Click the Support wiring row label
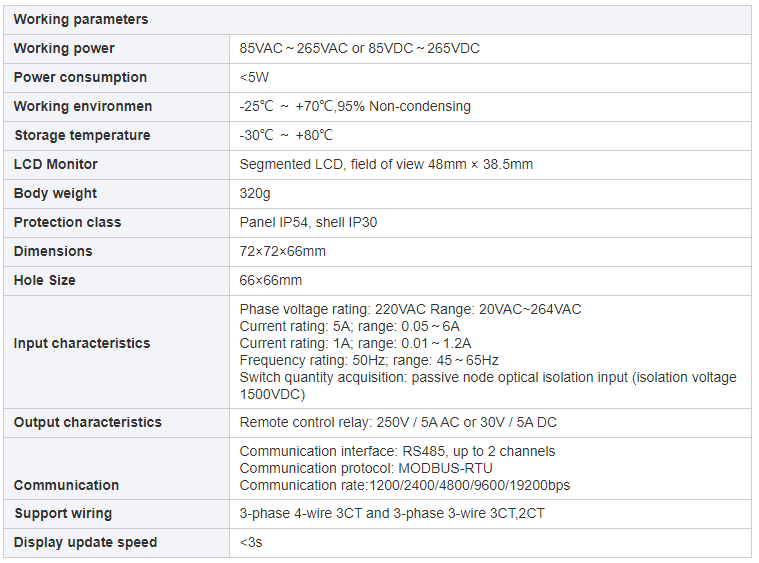Image resolution: width=759 pixels, height=563 pixels. click(63, 513)
